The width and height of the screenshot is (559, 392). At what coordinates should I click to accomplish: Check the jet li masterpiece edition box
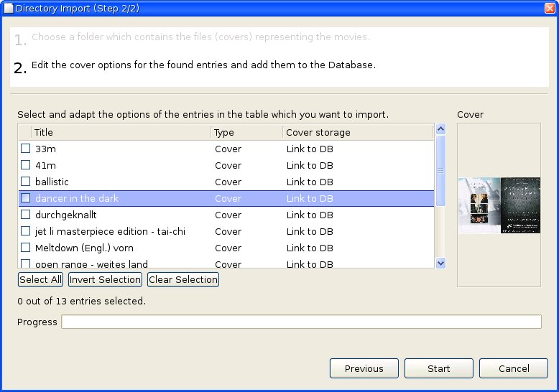pyautogui.click(x=26, y=231)
